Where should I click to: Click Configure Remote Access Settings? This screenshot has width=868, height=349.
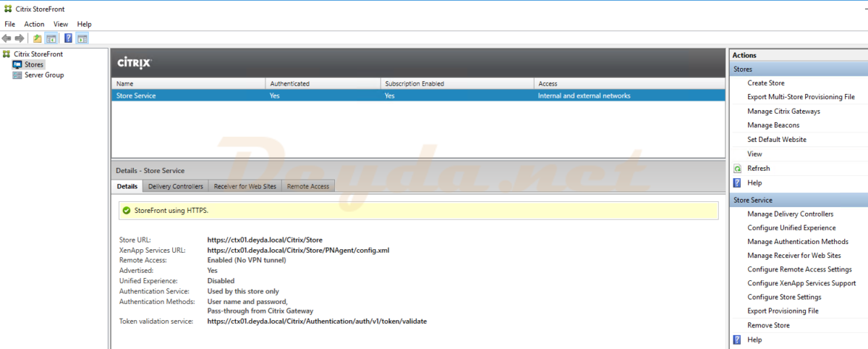(799, 269)
